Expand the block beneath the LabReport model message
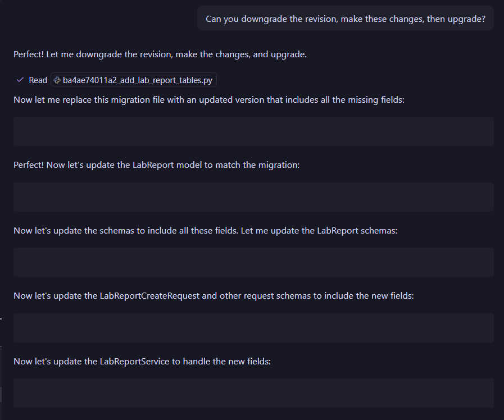The height and width of the screenshot is (420, 504). [253, 197]
